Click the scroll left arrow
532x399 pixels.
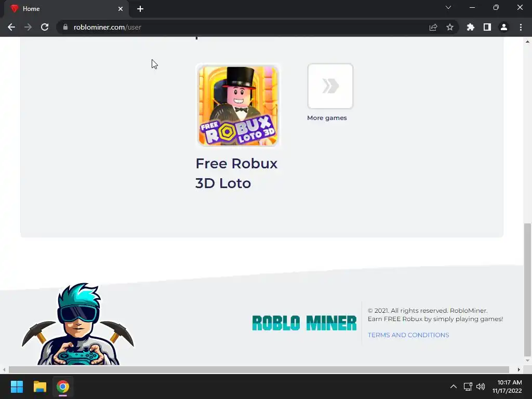[4, 369]
